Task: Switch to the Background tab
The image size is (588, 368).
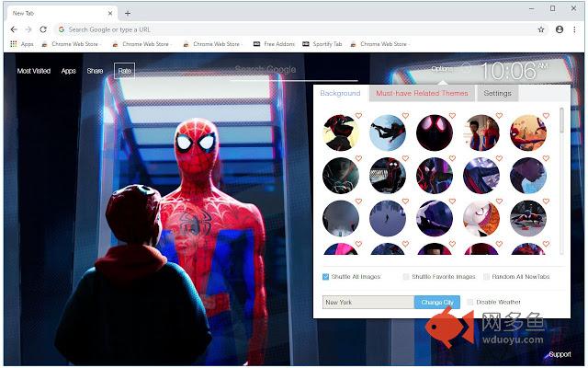Action: (x=340, y=93)
